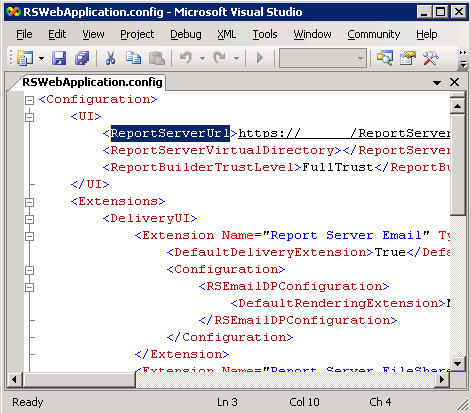Image resolution: width=471 pixels, height=413 pixels.
Task: Click the horizontal scrollbar right arrow
Action: pos(442,379)
